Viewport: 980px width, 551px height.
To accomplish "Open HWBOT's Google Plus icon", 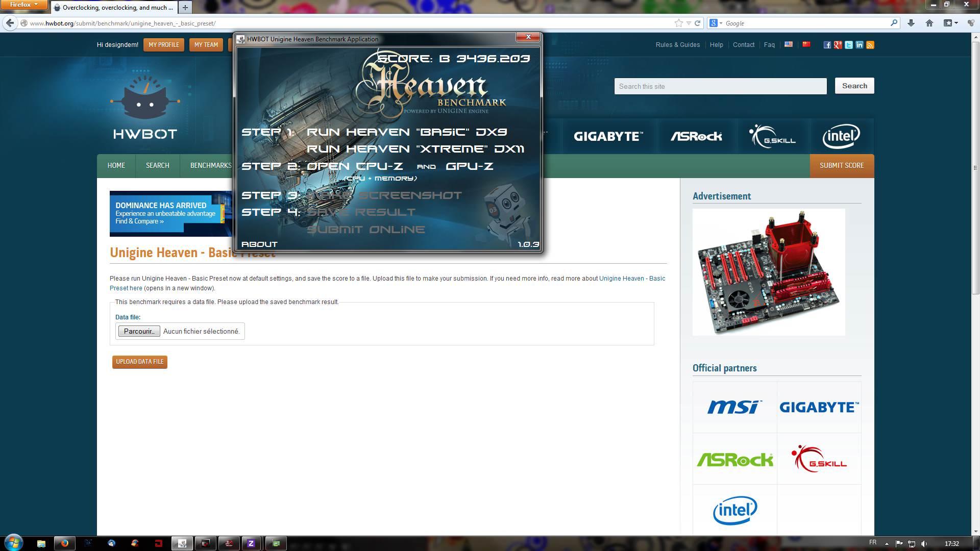I will pos(838,45).
